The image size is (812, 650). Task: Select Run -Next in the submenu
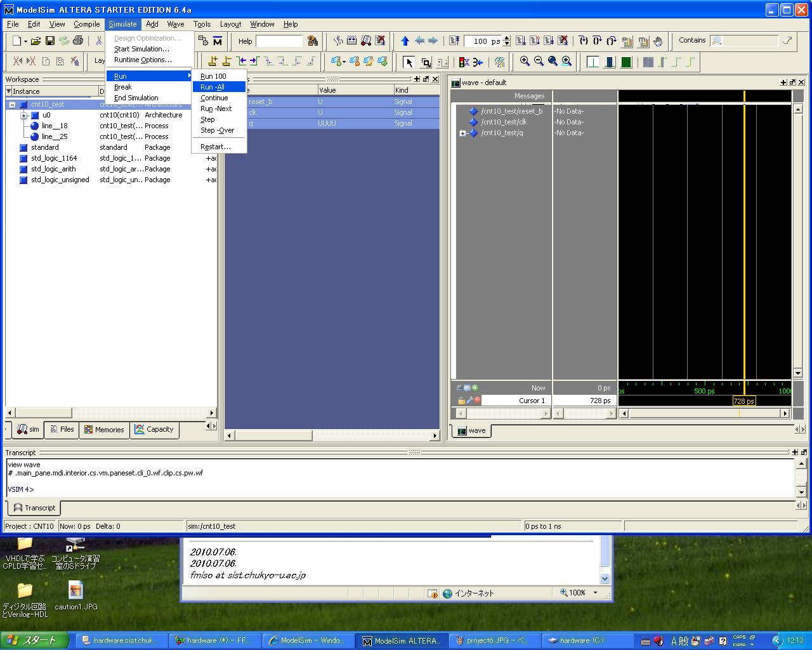pos(219,109)
